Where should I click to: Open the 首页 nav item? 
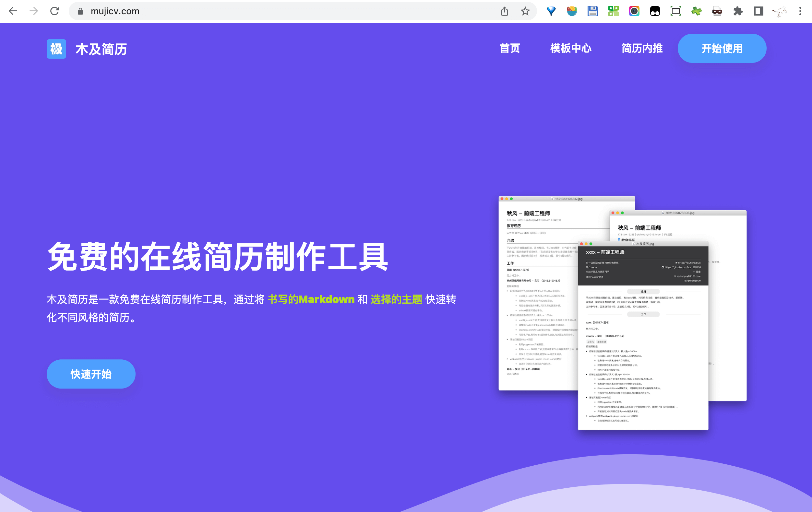click(509, 49)
